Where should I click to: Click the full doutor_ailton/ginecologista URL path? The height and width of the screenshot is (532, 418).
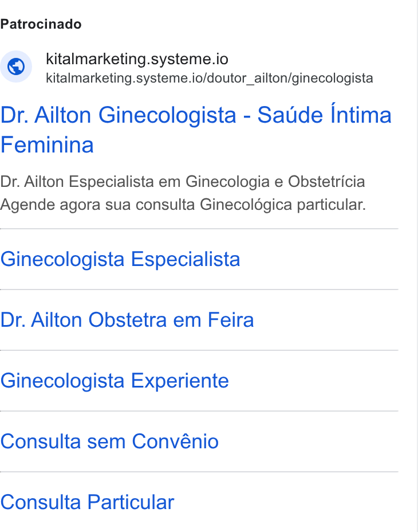coord(210,78)
